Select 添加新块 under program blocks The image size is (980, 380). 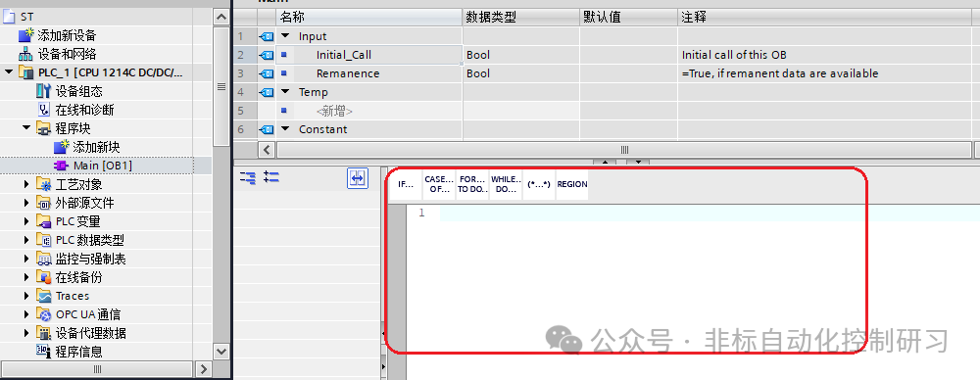tap(96, 147)
